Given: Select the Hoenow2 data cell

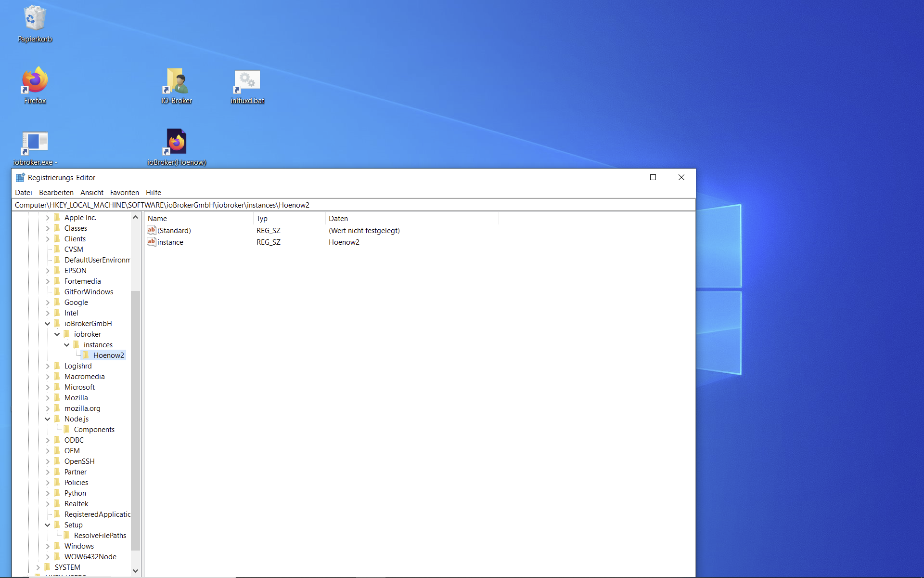Looking at the screenshot, I should [x=344, y=242].
